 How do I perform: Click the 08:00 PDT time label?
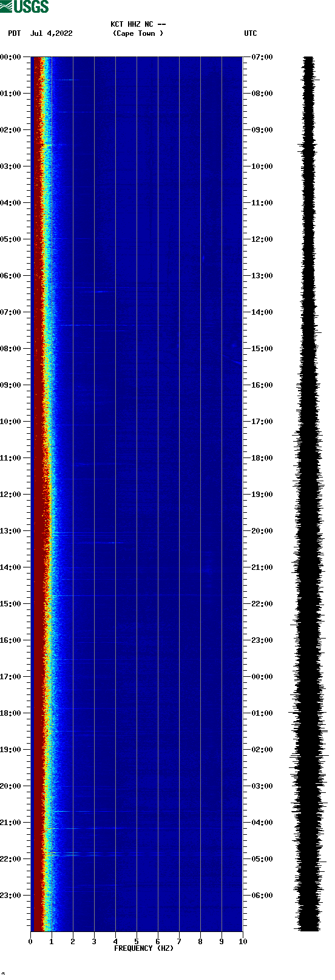(x=11, y=349)
